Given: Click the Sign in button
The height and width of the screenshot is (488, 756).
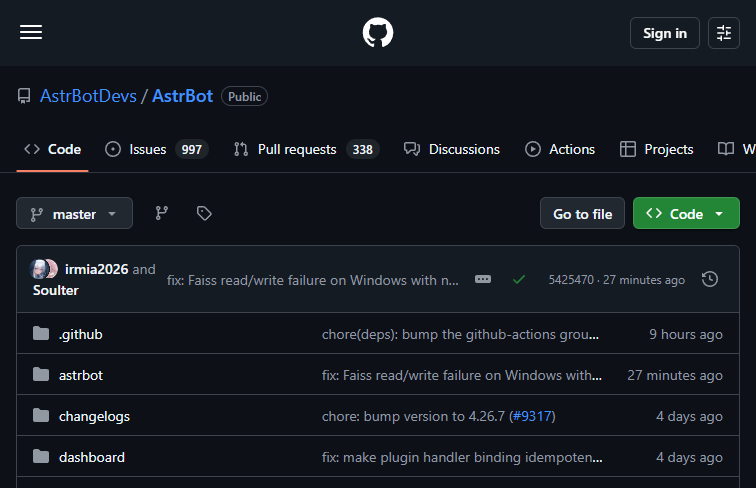Looking at the screenshot, I should pos(664,33).
